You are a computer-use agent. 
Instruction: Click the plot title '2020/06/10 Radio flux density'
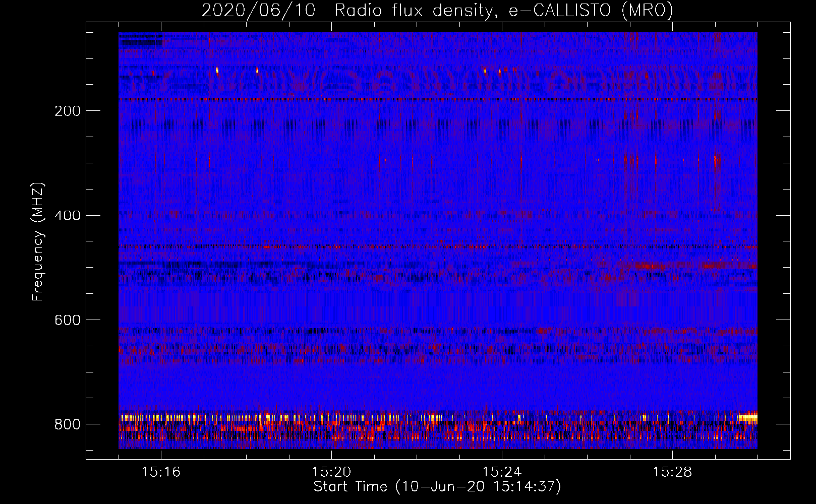(x=437, y=11)
